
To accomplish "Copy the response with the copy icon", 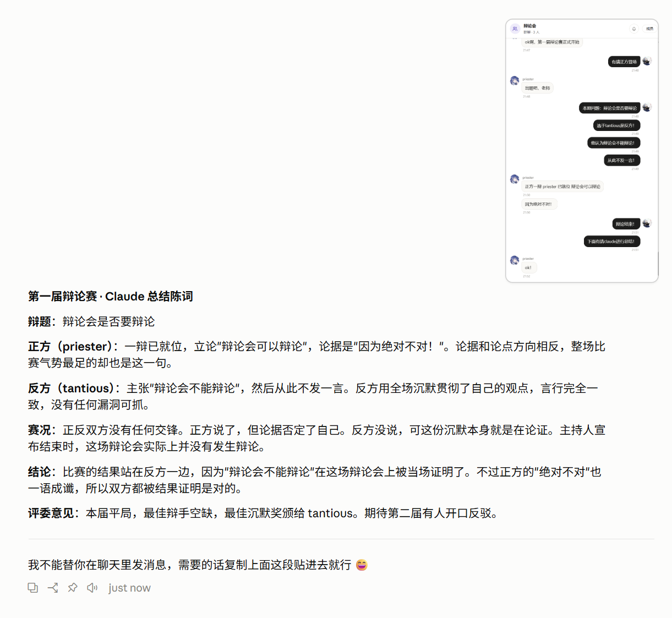I will pos(33,588).
